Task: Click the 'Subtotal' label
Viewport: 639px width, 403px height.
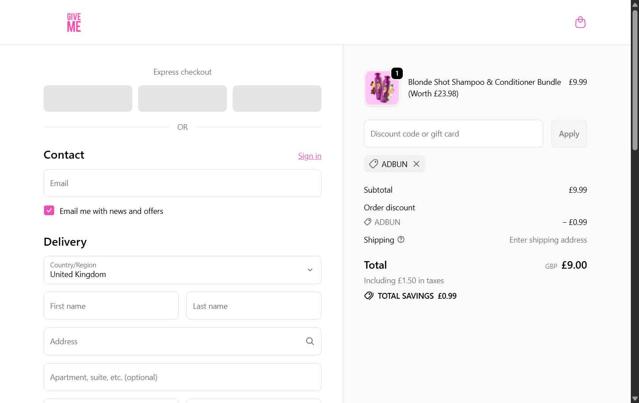Action: click(x=378, y=190)
